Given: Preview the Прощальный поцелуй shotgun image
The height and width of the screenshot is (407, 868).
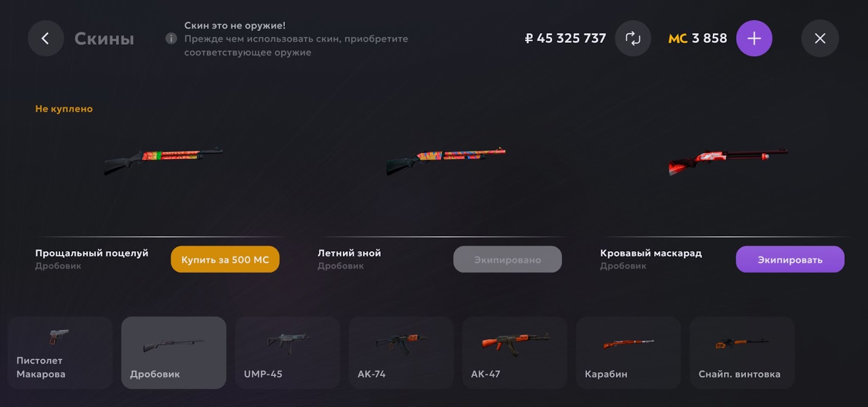Looking at the screenshot, I should click(x=163, y=160).
